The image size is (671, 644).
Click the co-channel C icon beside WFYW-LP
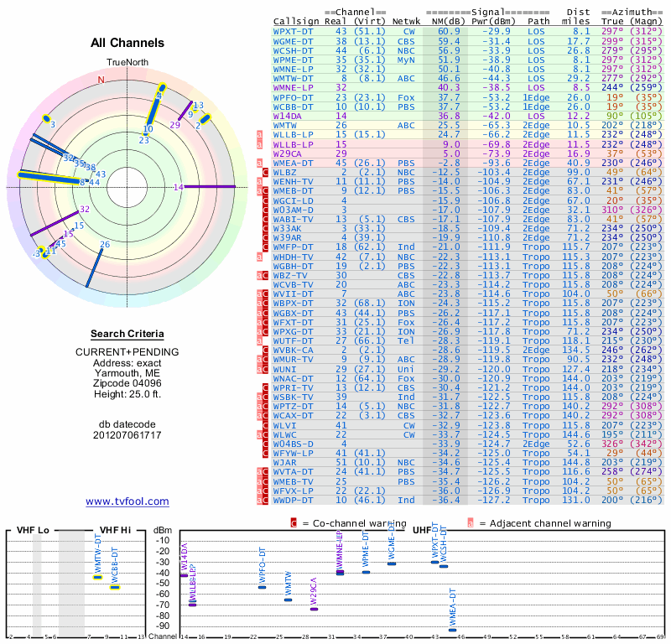click(x=265, y=453)
